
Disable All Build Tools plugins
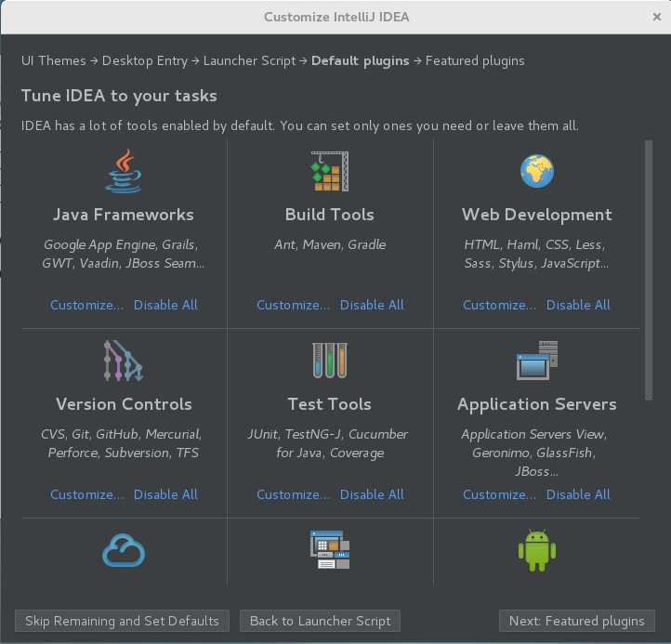coord(372,305)
